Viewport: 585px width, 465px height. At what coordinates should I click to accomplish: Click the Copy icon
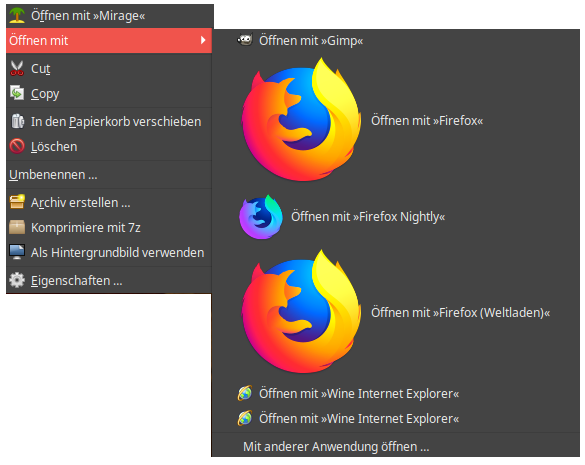coord(17,93)
